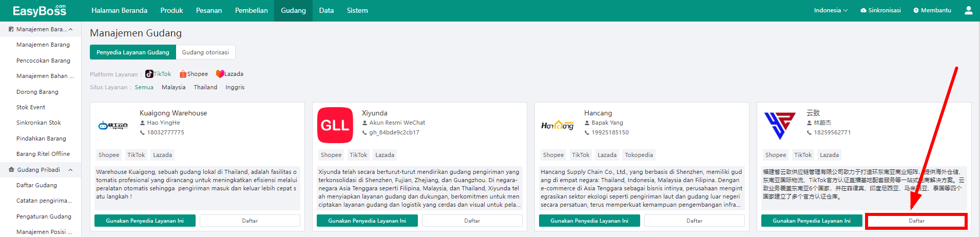The image size is (980, 237).
Task: Click the Xiyunda provider name
Action: (x=375, y=113)
